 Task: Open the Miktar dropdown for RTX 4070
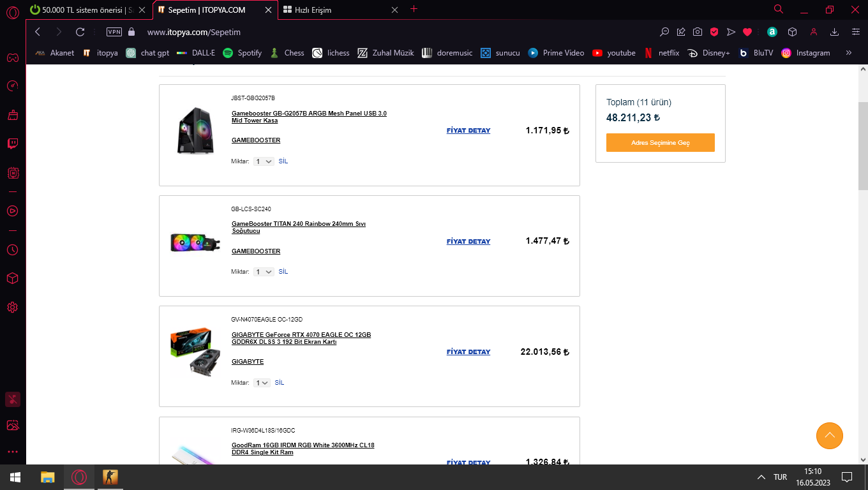[x=262, y=383]
